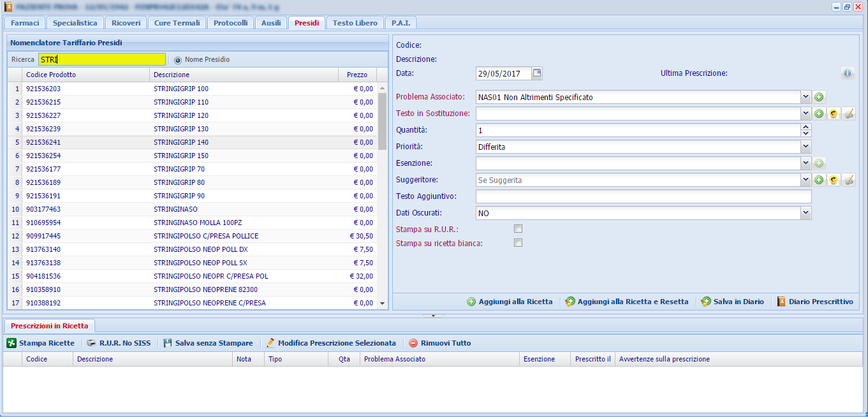Open the Diario Prescrittivo
Viewport: 868px width, 417px height.
(814, 302)
